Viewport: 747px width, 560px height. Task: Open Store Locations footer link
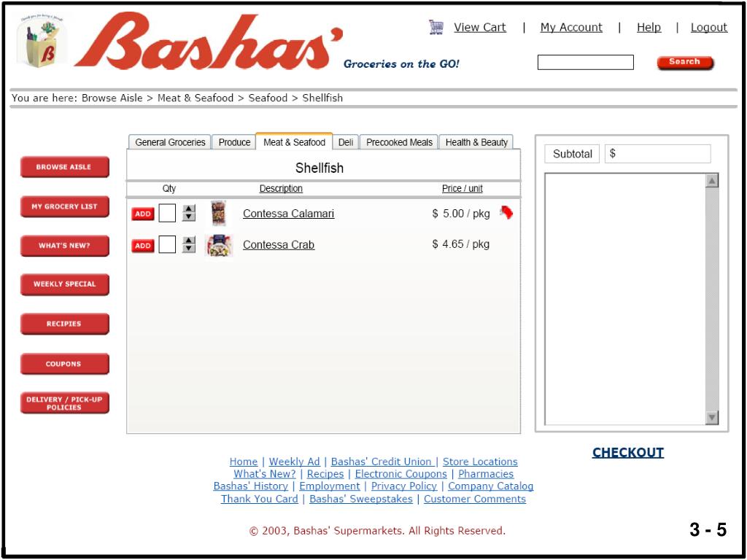point(480,462)
